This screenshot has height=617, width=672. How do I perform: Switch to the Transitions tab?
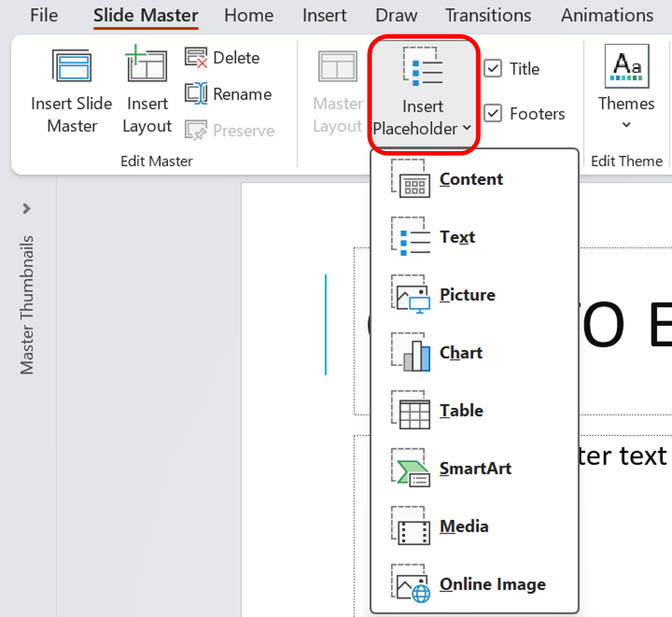point(488,15)
